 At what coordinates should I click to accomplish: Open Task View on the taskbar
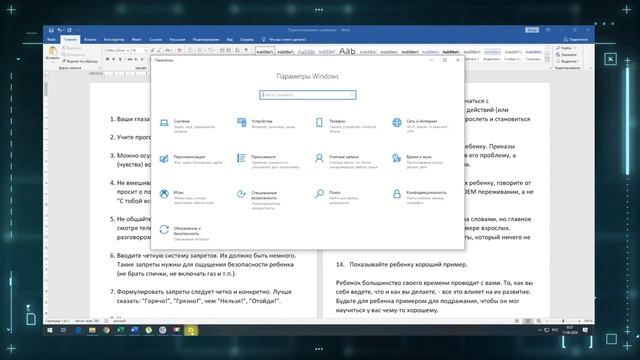click(63, 330)
